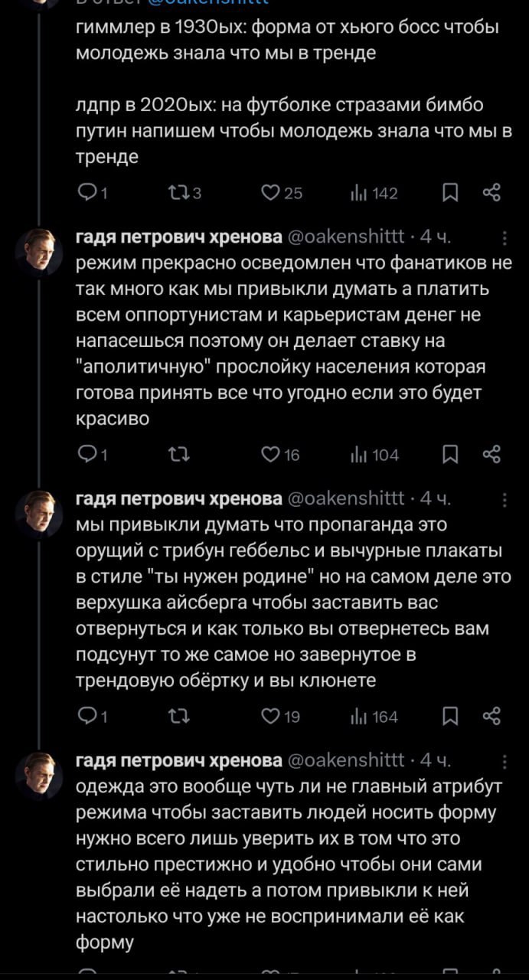
Task: Like the tweet with 25 likes
Action: (269, 193)
